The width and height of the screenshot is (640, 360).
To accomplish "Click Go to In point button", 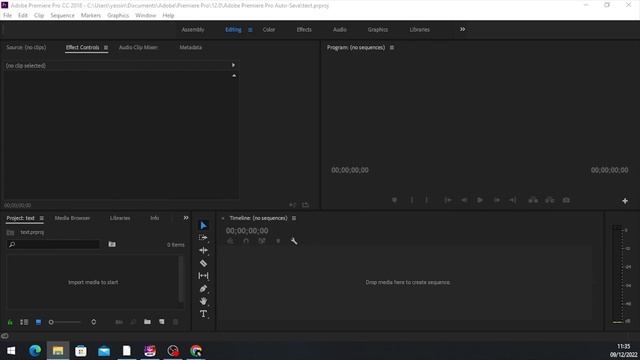I will [448, 200].
